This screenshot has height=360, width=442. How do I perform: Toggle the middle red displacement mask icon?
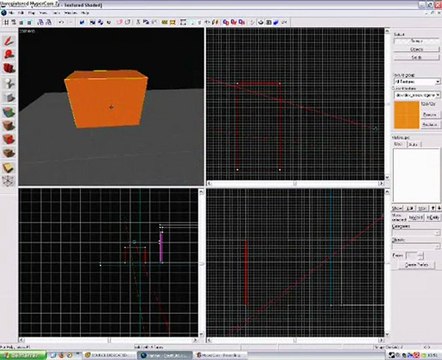pyautogui.click(x=234, y=22)
